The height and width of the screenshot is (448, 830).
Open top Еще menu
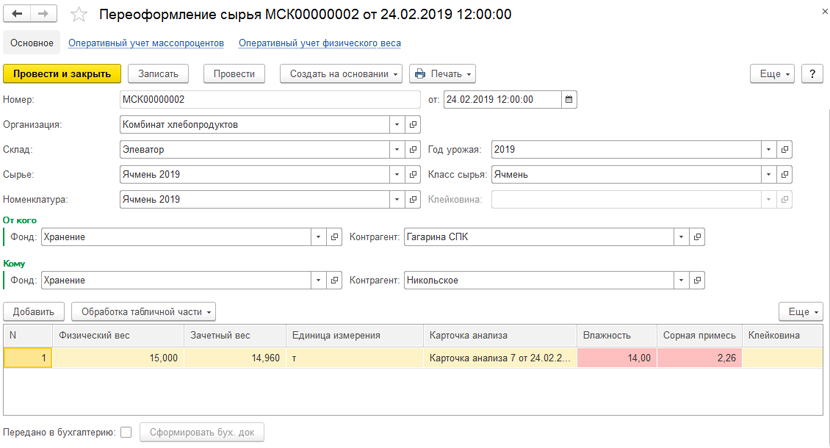point(772,74)
